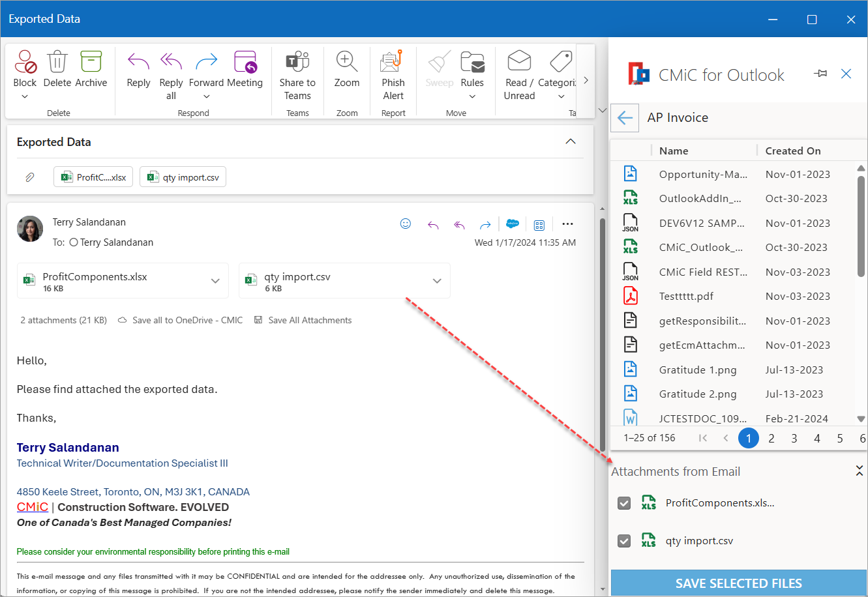Image resolution: width=868 pixels, height=597 pixels.
Task: Go to page 2 of file list
Action: click(771, 438)
